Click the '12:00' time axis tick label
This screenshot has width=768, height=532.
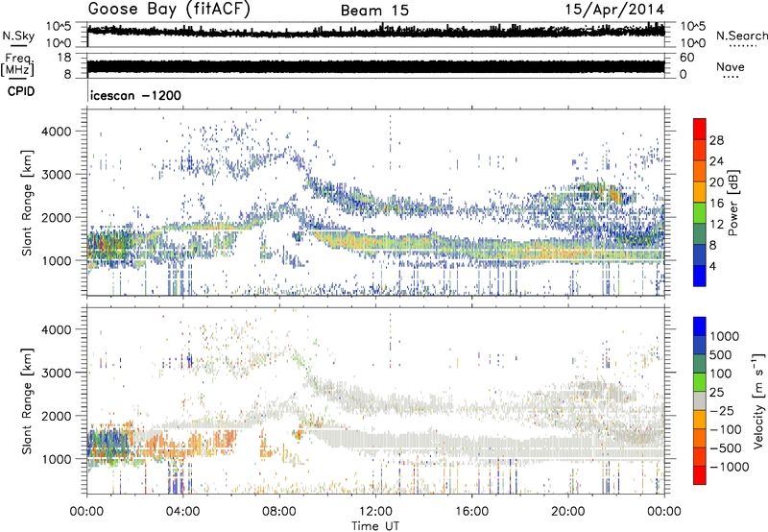coord(375,512)
